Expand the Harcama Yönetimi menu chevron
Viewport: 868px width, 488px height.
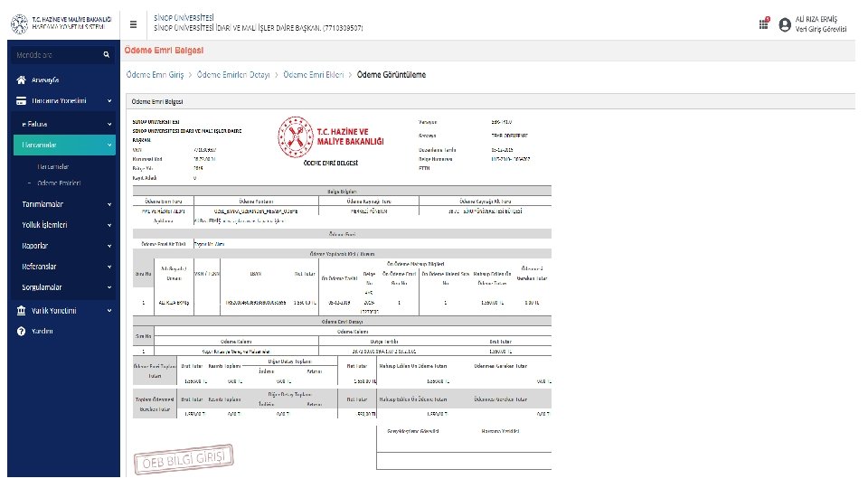pyautogui.click(x=109, y=100)
